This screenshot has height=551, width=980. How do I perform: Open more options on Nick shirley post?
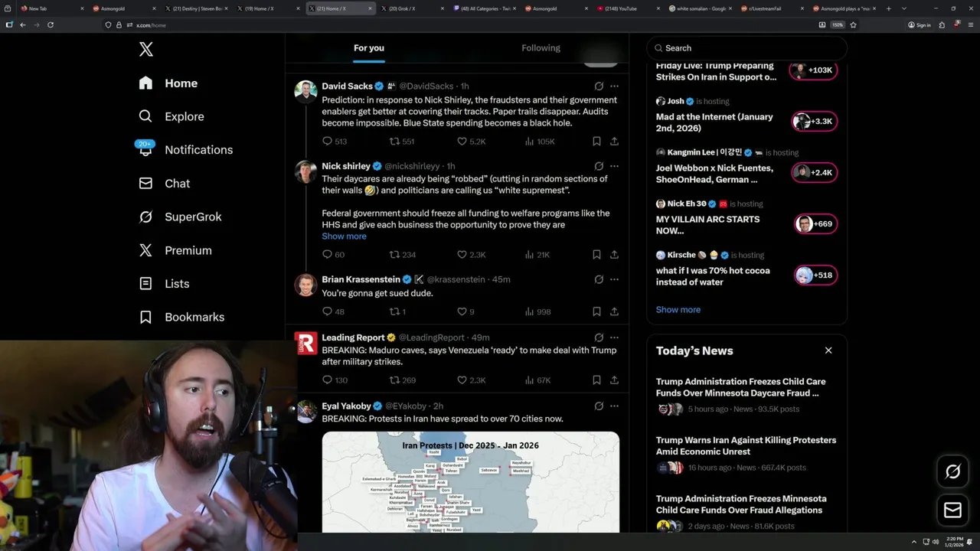[614, 166]
